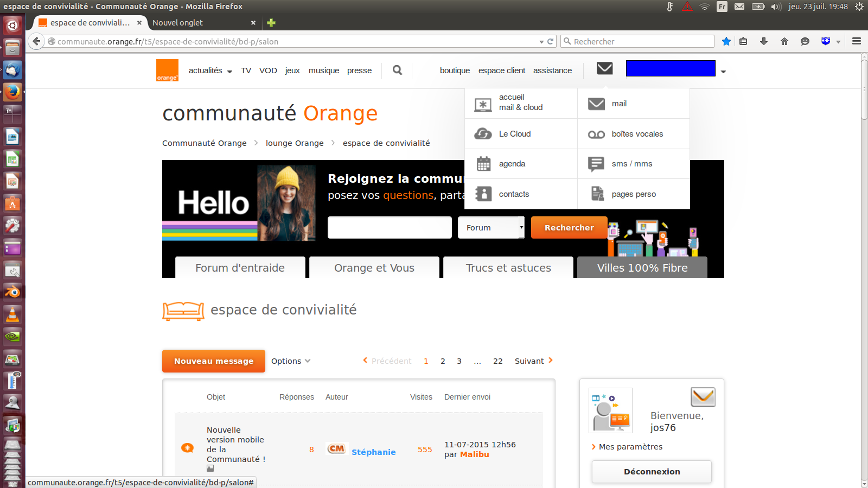Switch to the Nouvel onglet tab

click(179, 23)
